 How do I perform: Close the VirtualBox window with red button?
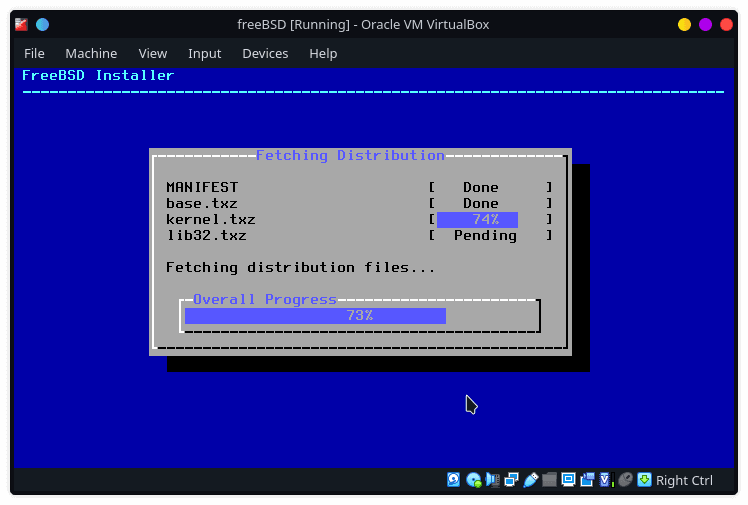point(726,24)
